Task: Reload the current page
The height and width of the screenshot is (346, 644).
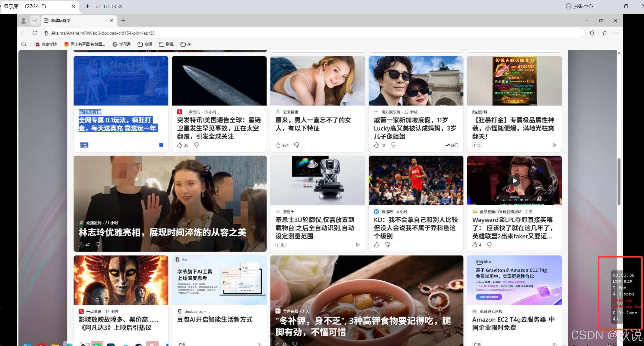Action: point(35,33)
